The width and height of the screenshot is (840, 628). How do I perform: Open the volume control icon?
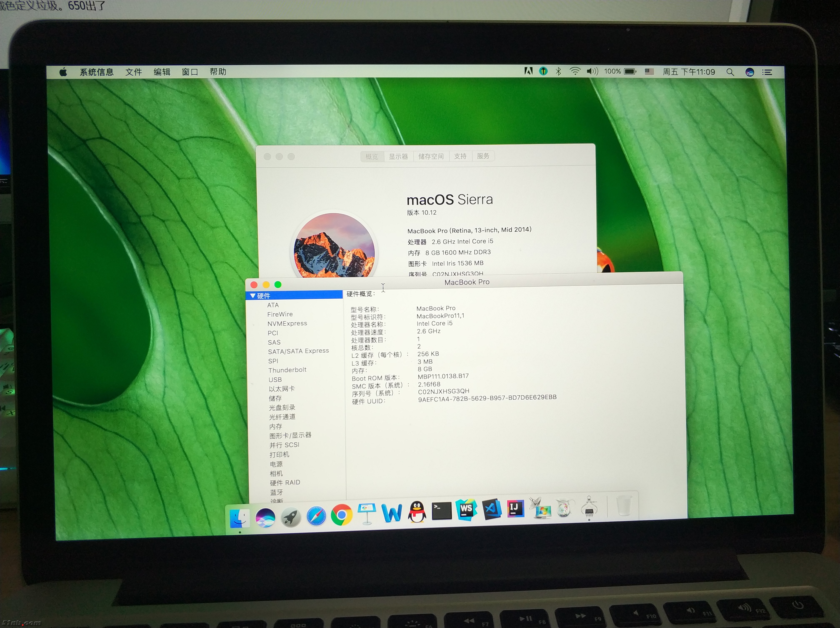pos(592,71)
